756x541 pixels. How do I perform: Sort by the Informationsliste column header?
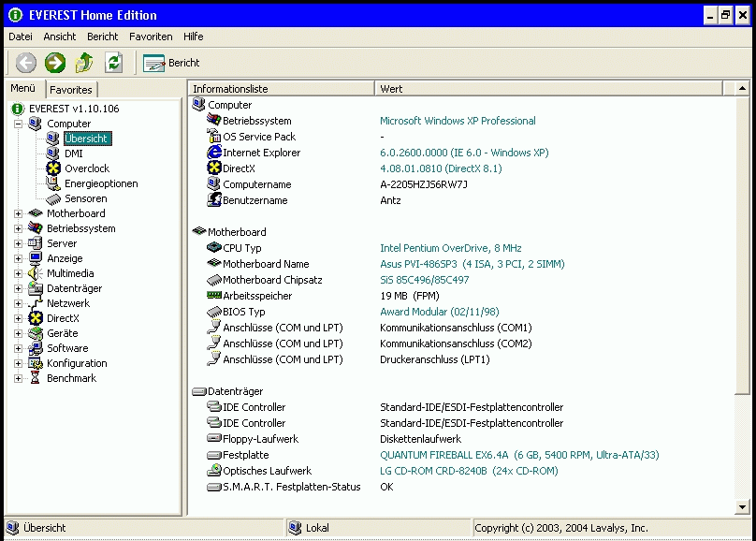pyautogui.click(x=282, y=89)
